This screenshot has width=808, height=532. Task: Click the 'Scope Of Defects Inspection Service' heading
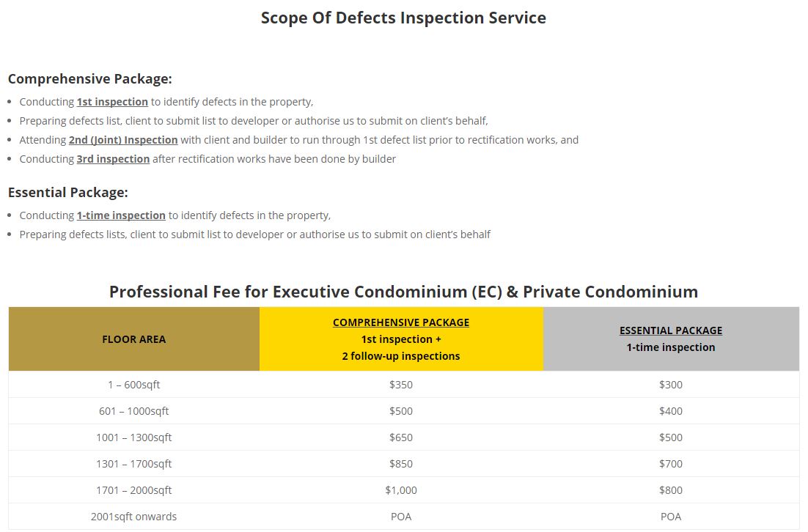point(403,18)
